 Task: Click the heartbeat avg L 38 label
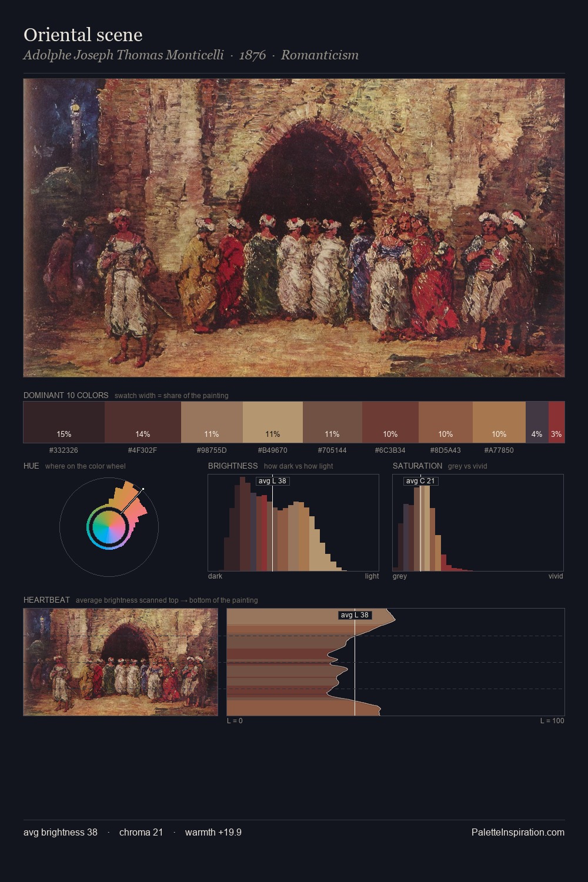tap(355, 615)
